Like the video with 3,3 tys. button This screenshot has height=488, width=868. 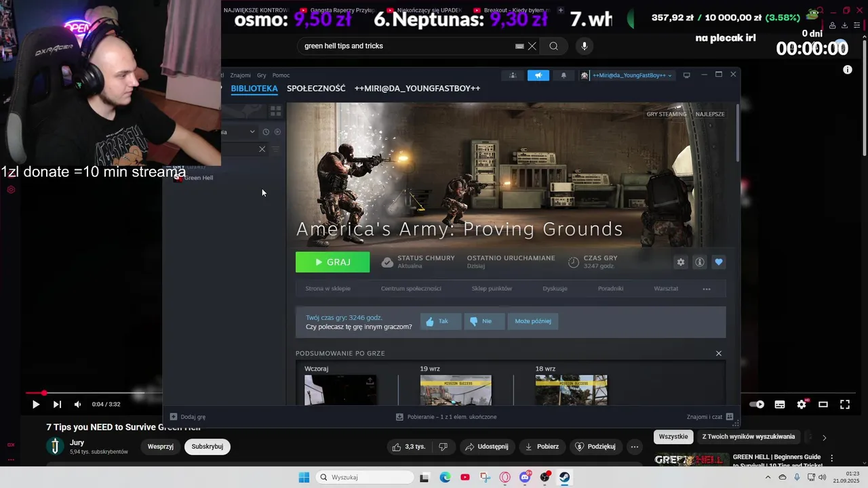pos(408,447)
